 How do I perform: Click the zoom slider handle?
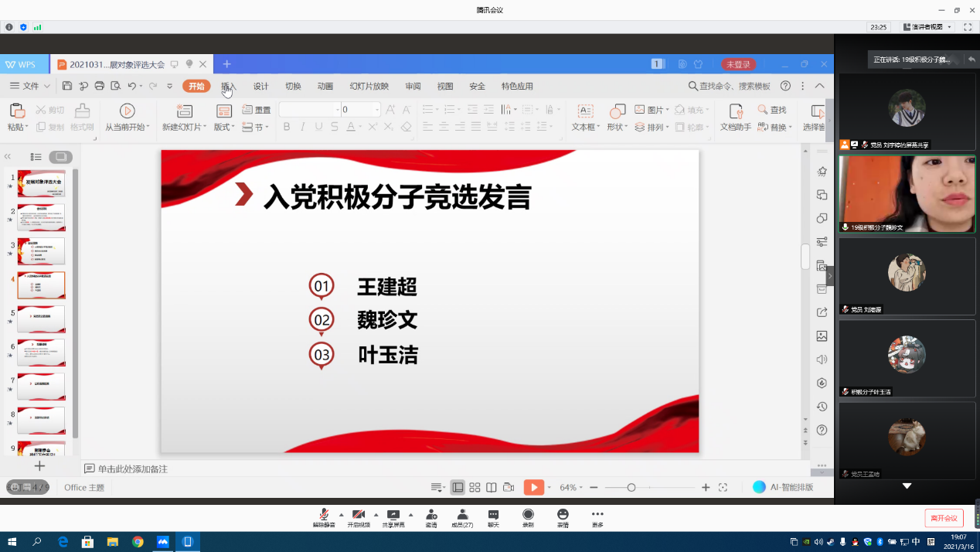tap(631, 487)
